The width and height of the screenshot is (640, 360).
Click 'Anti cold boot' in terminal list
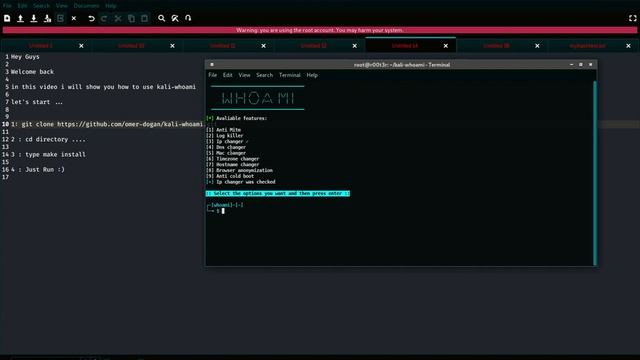tap(235, 176)
